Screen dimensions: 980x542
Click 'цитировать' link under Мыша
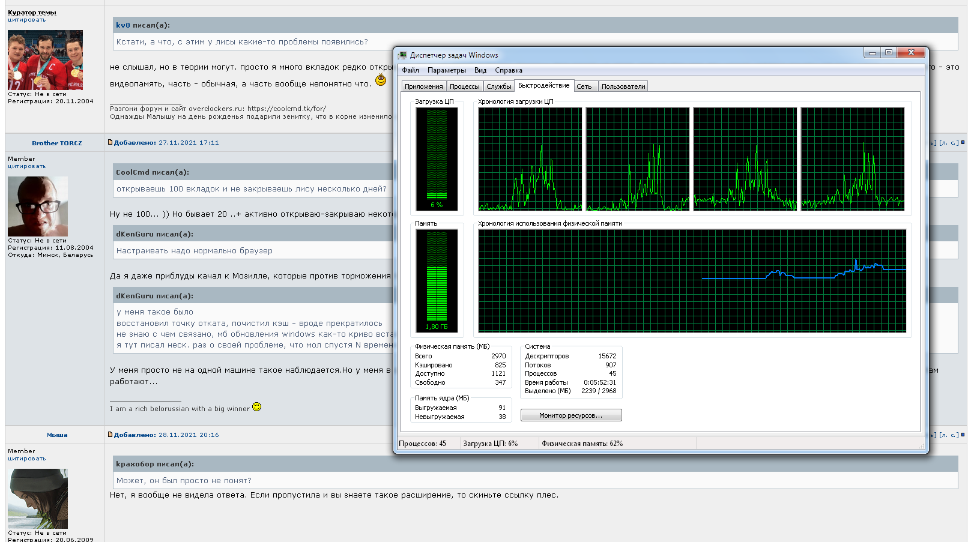(x=26, y=459)
